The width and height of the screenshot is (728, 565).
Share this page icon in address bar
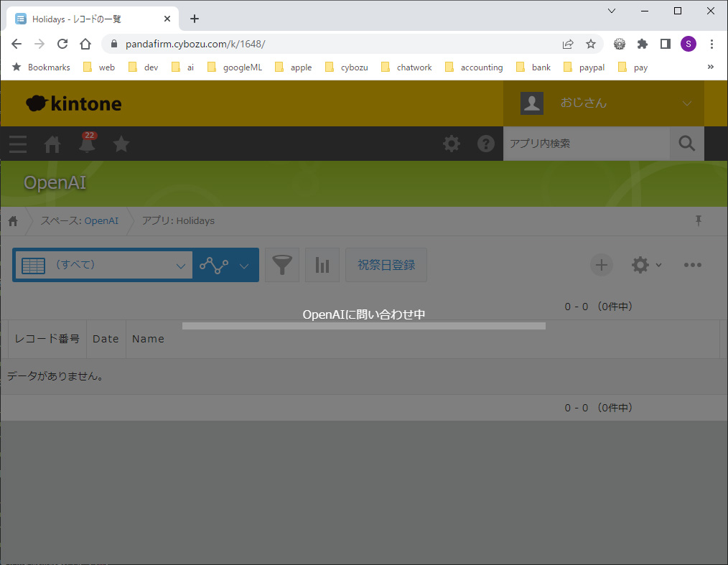(x=567, y=44)
